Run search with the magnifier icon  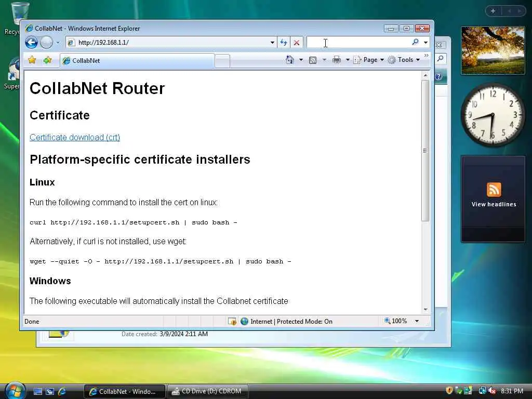(415, 42)
